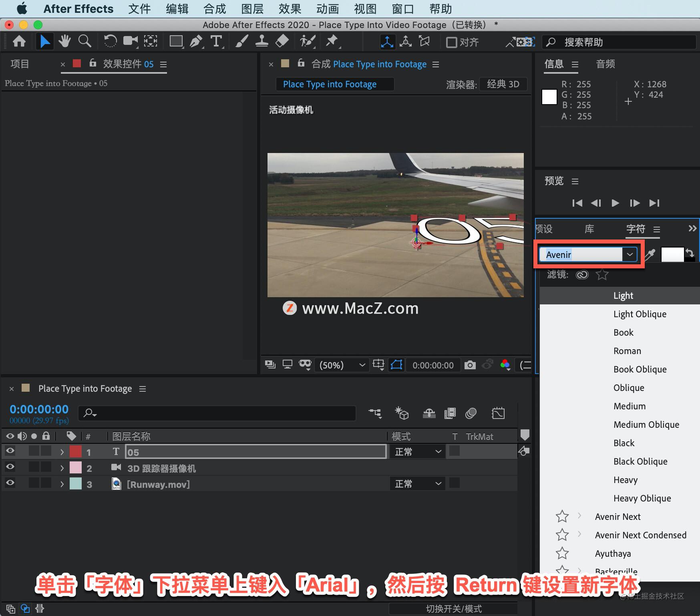Hide the 05 text layer
This screenshot has height=616, width=700.
tap(10, 451)
